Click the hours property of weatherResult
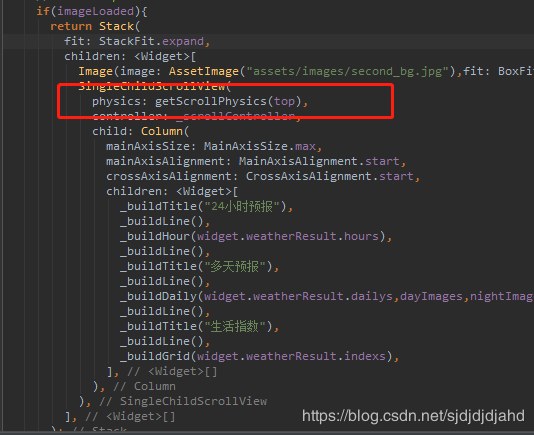 coord(361,236)
